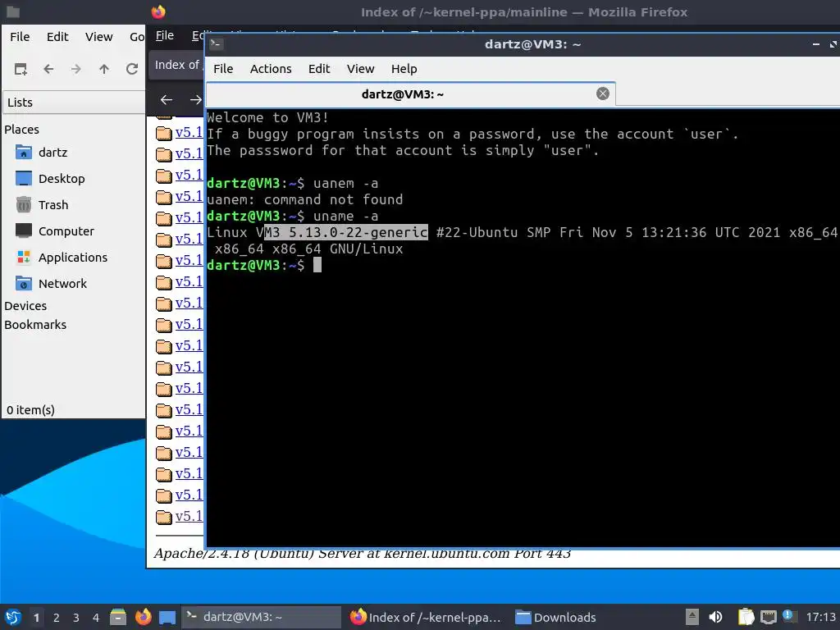
Task: Select Computer in Places sidebar
Action: 55,231
